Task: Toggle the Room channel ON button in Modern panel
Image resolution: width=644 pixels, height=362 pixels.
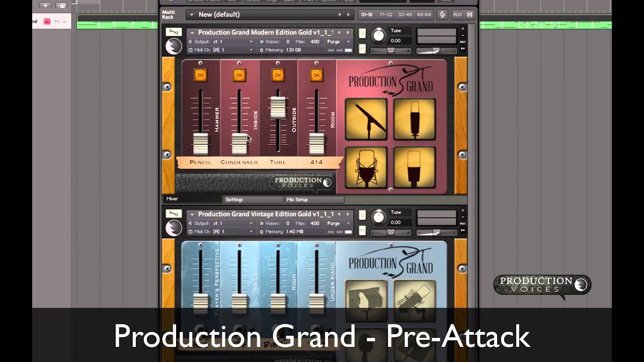Action: (x=316, y=75)
